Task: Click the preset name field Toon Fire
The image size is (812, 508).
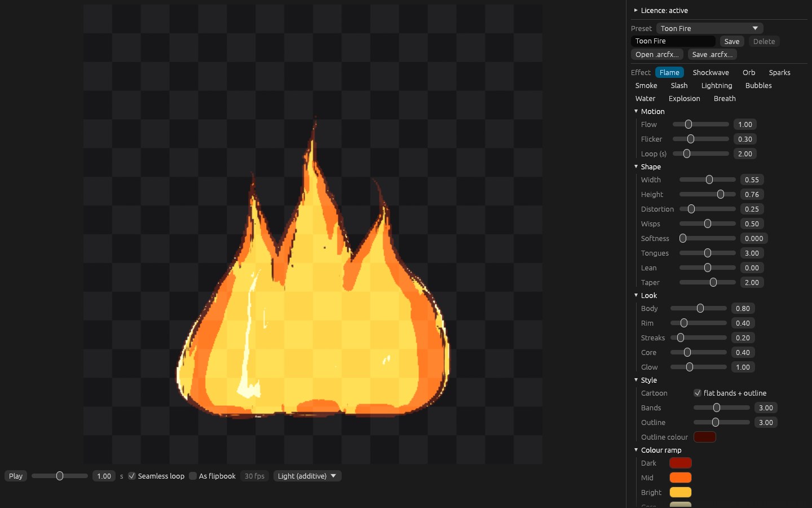Action: [673, 41]
